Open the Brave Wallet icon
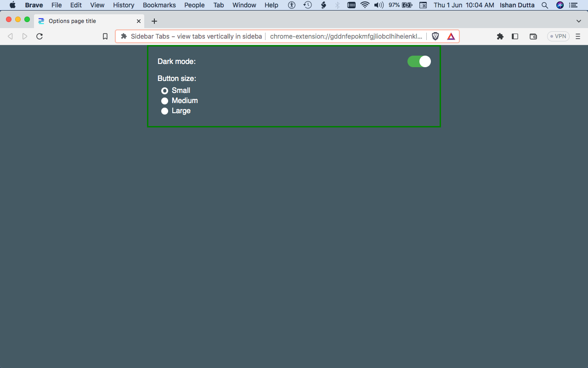The height and width of the screenshot is (368, 588). [533, 36]
